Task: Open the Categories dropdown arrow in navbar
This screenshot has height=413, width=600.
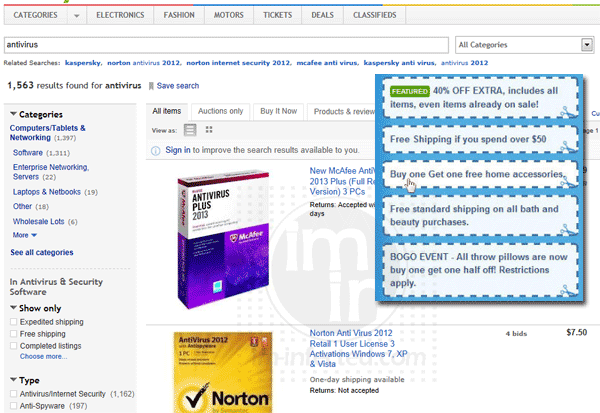Action: pyautogui.click(x=77, y=16)
